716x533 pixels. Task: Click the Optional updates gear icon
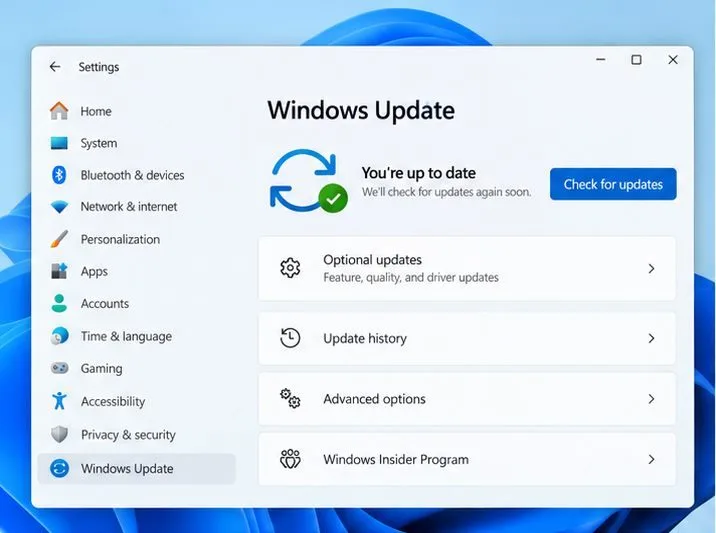[290, 268]
